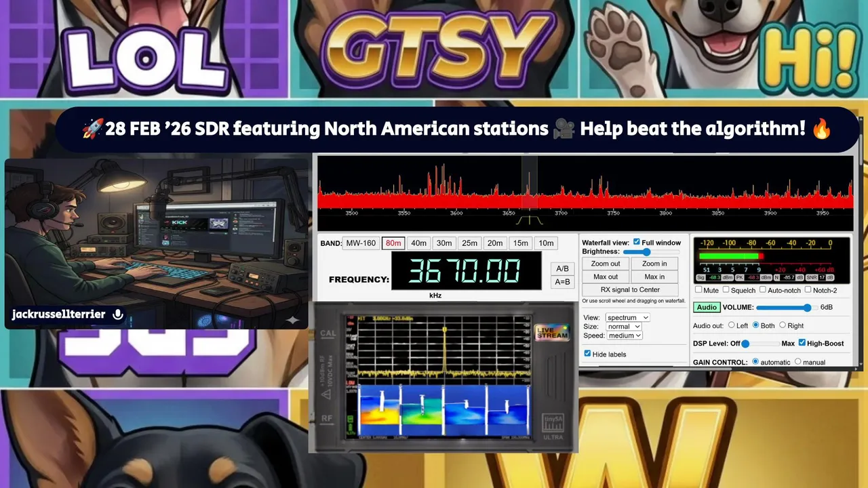Switch to the 30m band

tap(444, 243)
